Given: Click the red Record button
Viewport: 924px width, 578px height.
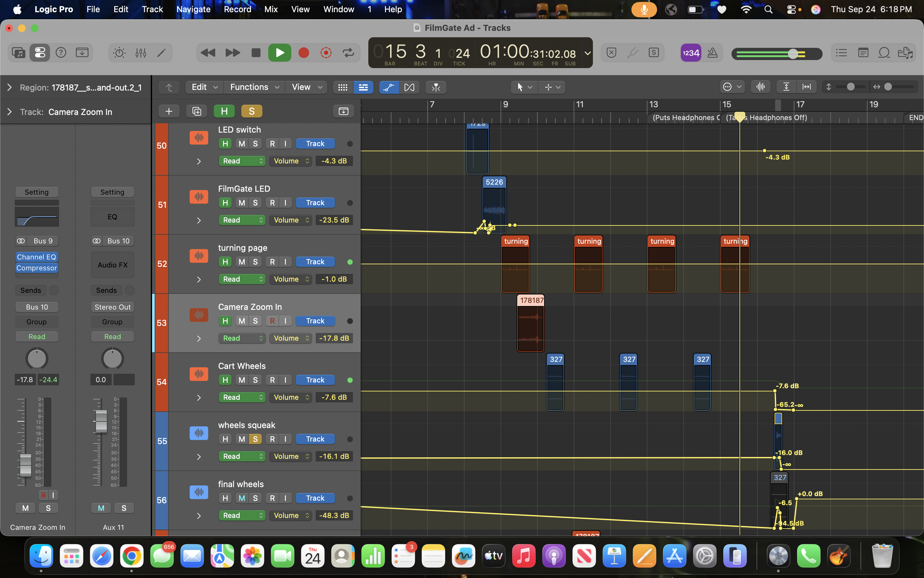Looking at the screenshot, I should tap(304, 53).
